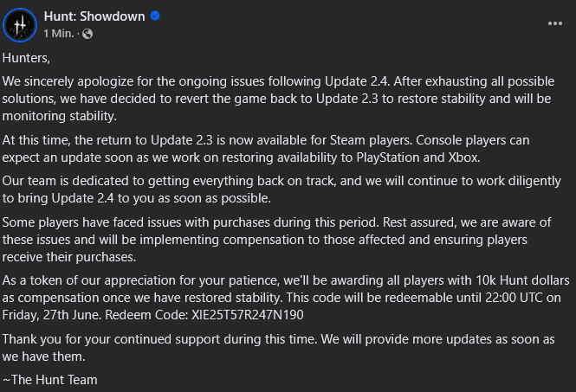The width and height of the screenshot is (576, 392).
Task: Click the blue verified badge icon
Action: coord(155,16)
